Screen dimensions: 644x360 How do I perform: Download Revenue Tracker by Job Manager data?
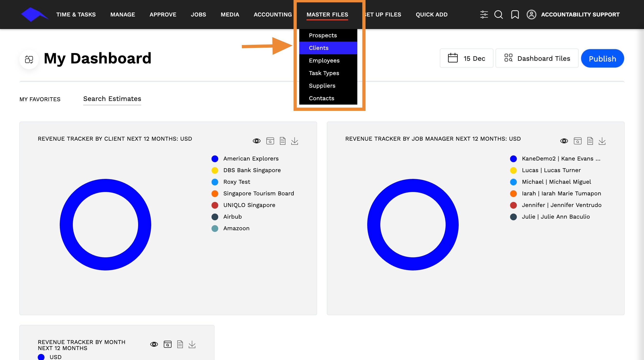[602, 141]
